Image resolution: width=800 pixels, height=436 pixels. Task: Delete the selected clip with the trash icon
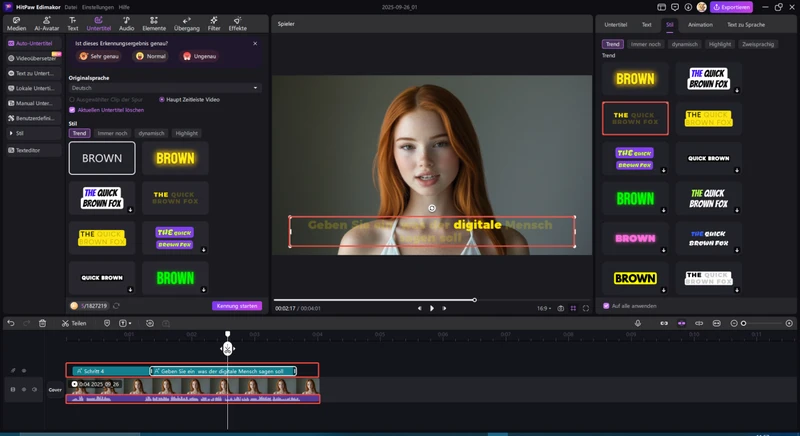[x=42, y=323]
